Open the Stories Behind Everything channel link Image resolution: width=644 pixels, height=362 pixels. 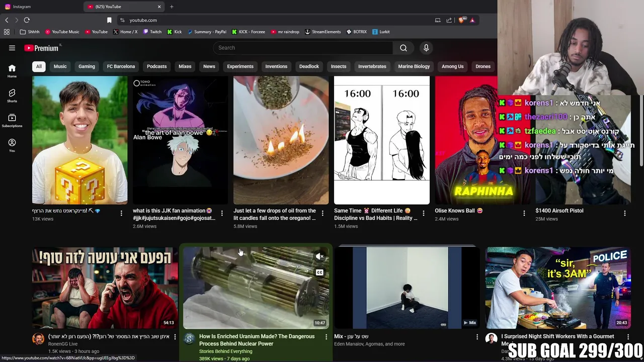(x=225, y=351)
